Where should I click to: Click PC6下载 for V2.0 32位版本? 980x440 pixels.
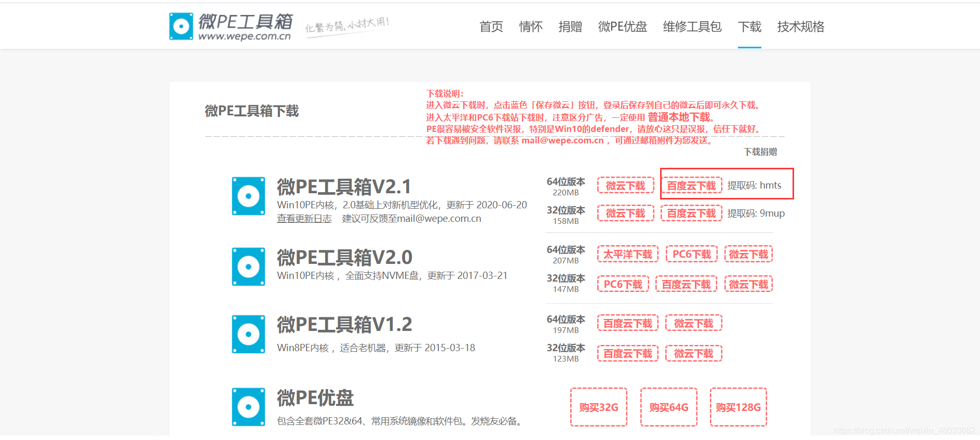[x=623, y=284]
